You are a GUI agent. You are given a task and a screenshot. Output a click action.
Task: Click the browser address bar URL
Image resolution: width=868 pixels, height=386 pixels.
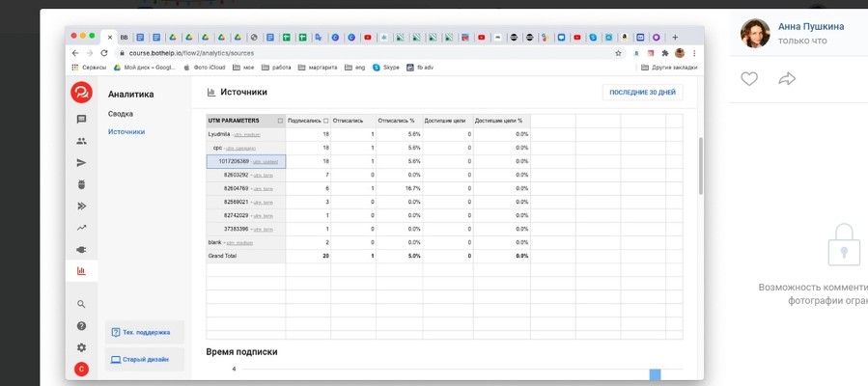[191, 53]
